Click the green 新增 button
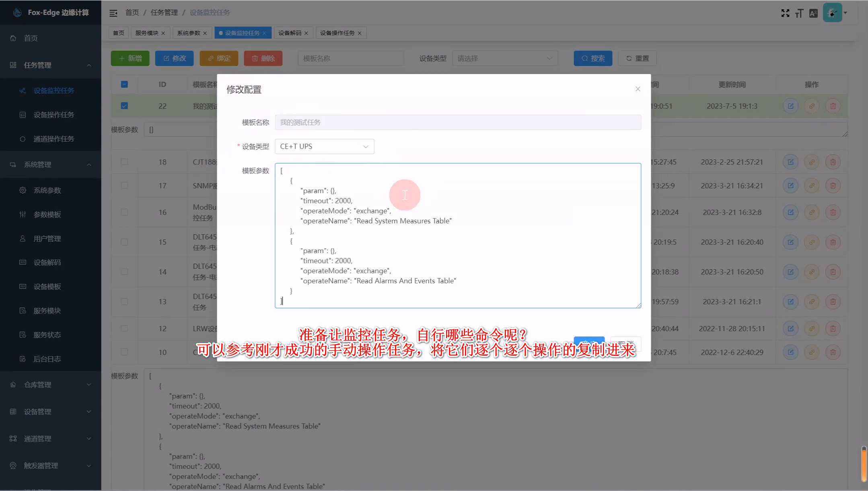Viewport: 868px width, 491px height. click(130, 58)
